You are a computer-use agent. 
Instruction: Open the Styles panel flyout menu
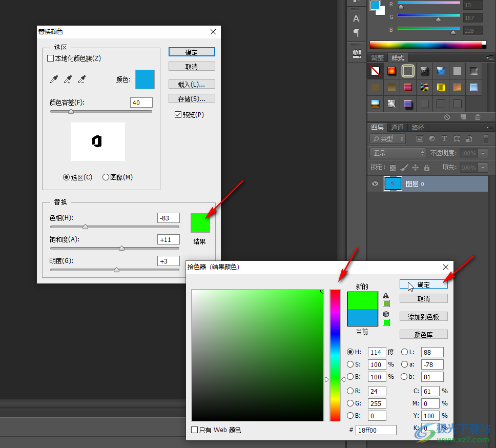pyautogui.click(x=490, y=57)
